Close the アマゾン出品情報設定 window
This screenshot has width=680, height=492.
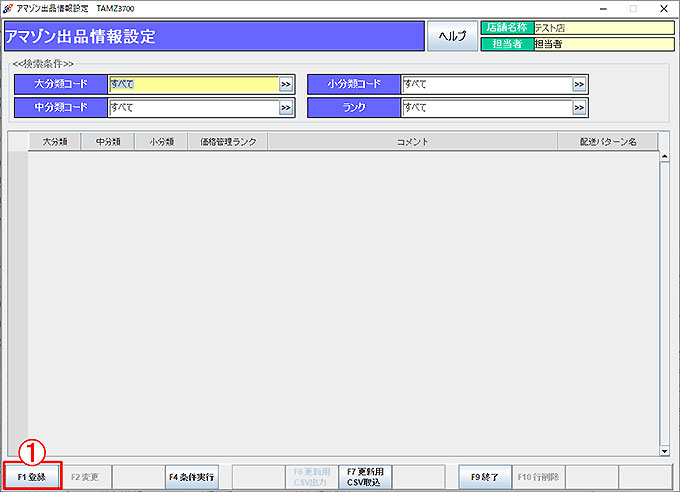point(664,9)
